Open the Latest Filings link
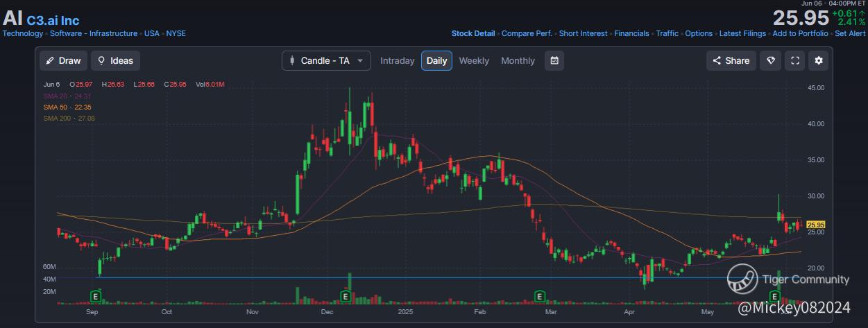This screenshot has height=328, width=868. coord(742,33)
